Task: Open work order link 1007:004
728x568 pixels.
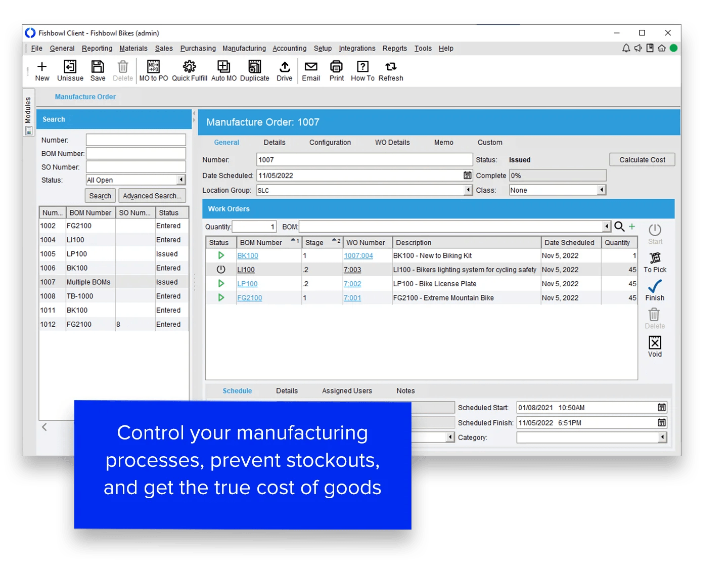Action: click(x=358, y=255)
